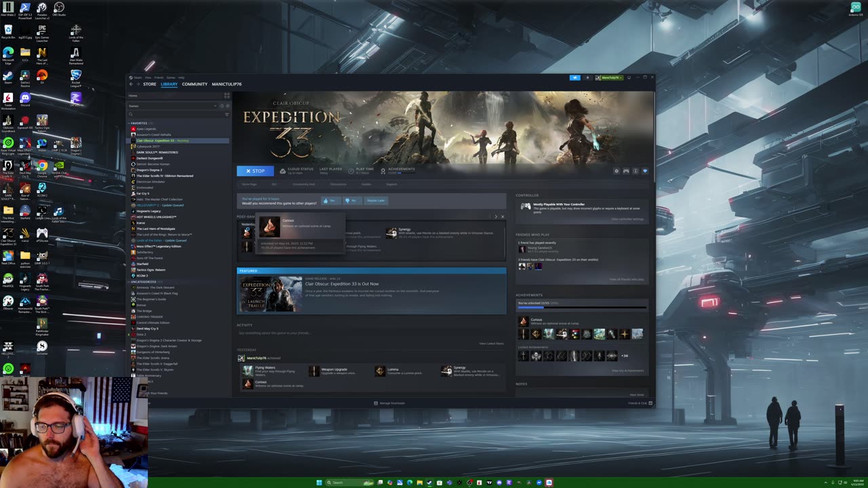Select Far Cry 5 in the library list
868x488 pixels.
point(142,193)
